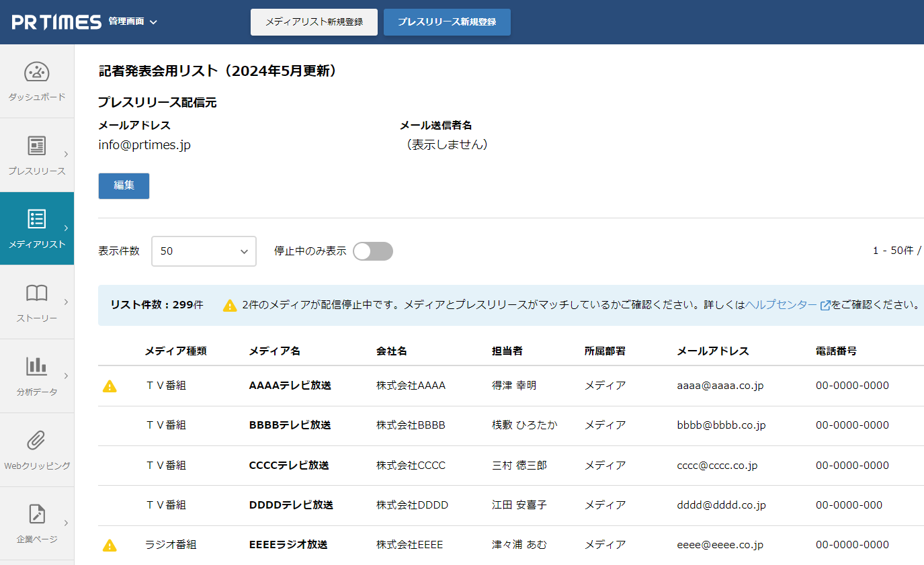Select ストーリー menu label in sidebar

pyautogui.click(x=37, y=318)
